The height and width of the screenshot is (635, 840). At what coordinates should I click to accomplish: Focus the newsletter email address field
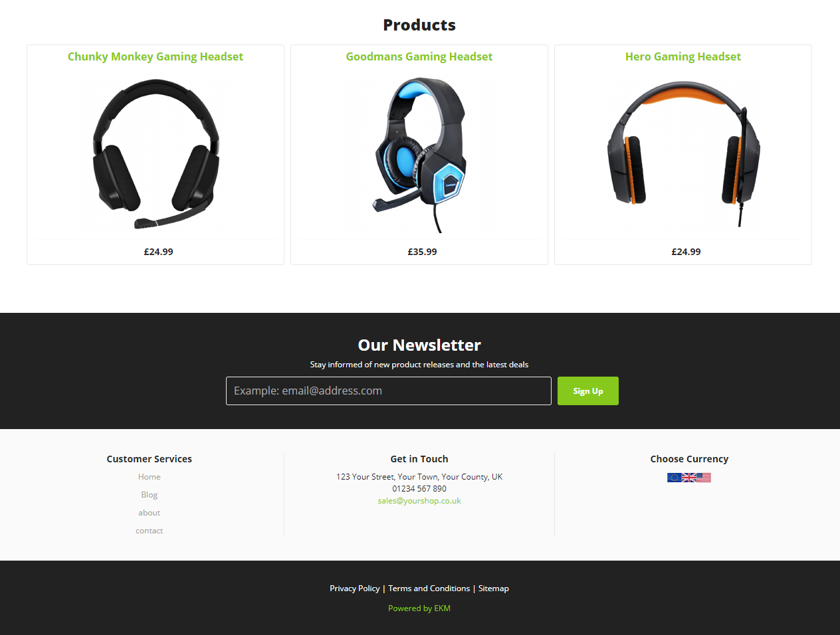(389, 391)
